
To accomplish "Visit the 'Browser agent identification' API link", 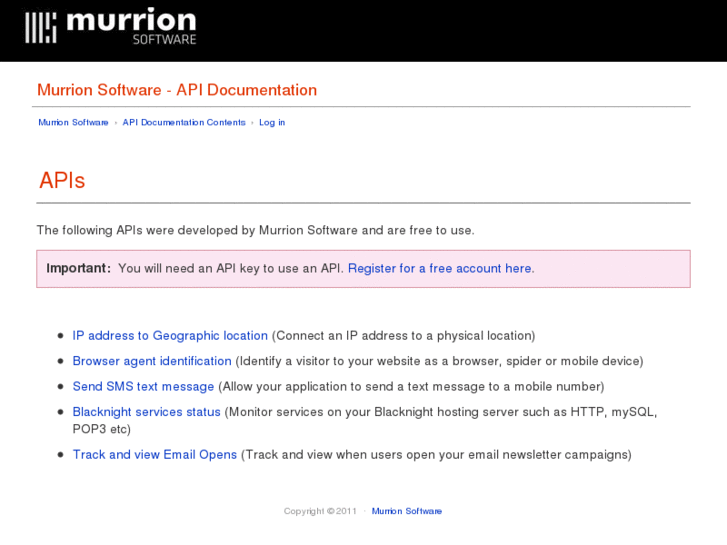I will (x=152, y=361).
